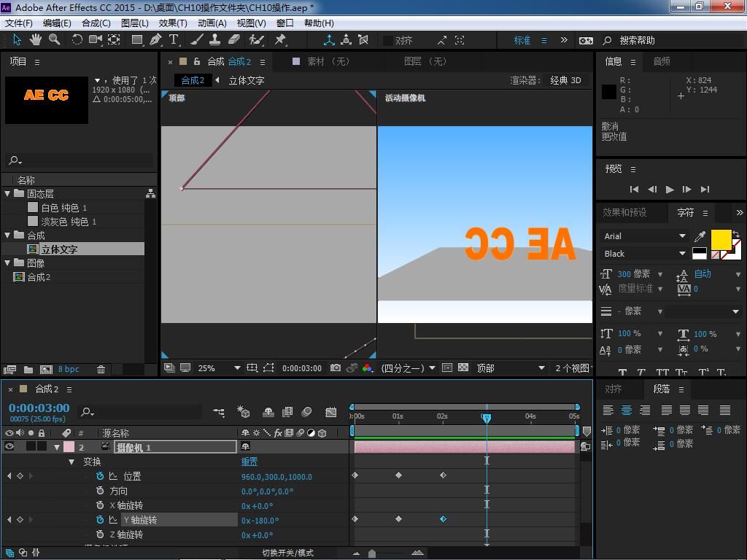Select the Rotation tool
747x560 pixels.
pyautogui.click(x=77, y=40)
